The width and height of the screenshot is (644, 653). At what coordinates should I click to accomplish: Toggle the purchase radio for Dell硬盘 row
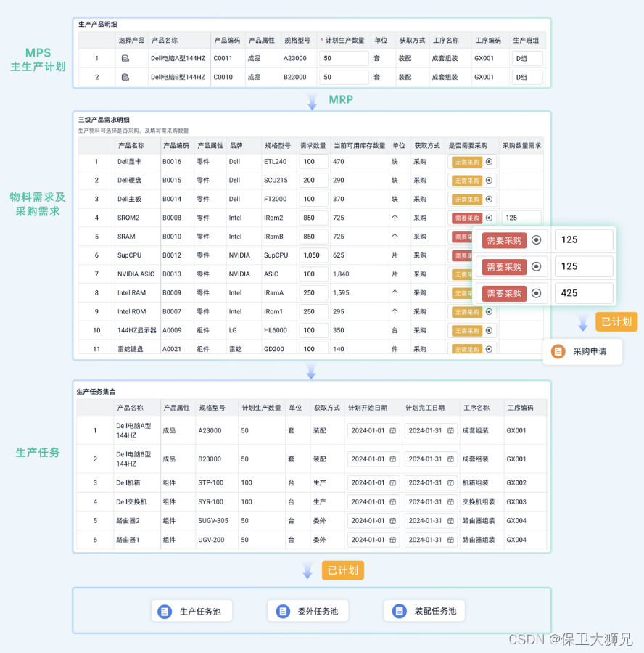(489, 181)
